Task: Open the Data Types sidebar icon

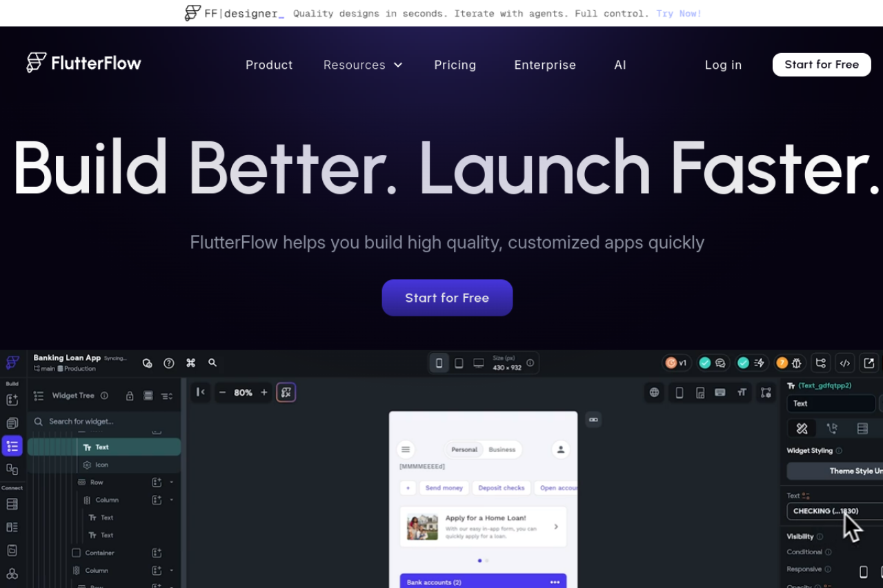Action: pos(12,527)
